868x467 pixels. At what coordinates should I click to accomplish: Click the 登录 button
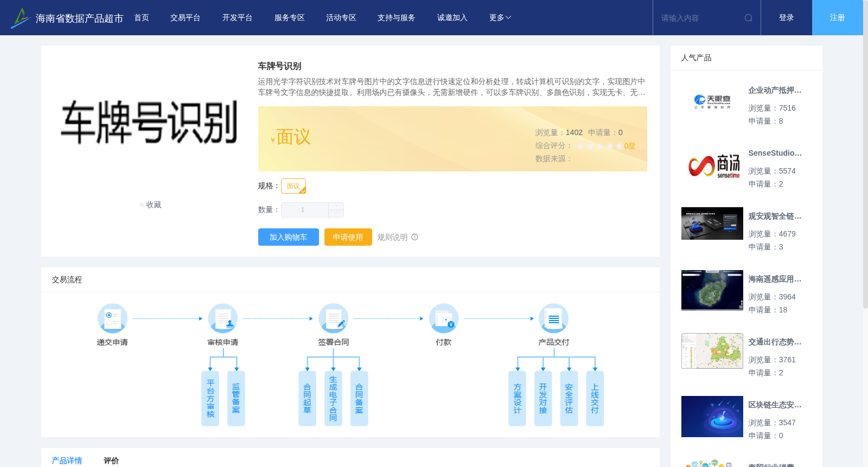(x=787, y=18)
